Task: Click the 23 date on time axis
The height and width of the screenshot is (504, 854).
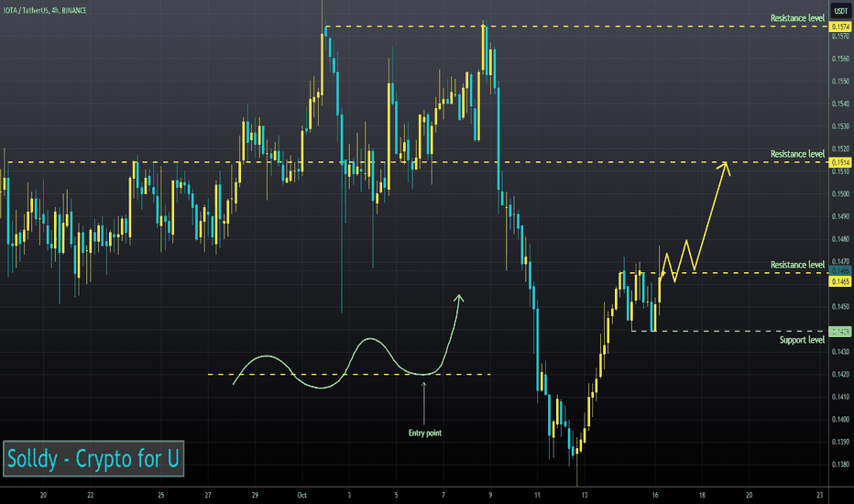Action: (x=820, y=495)
